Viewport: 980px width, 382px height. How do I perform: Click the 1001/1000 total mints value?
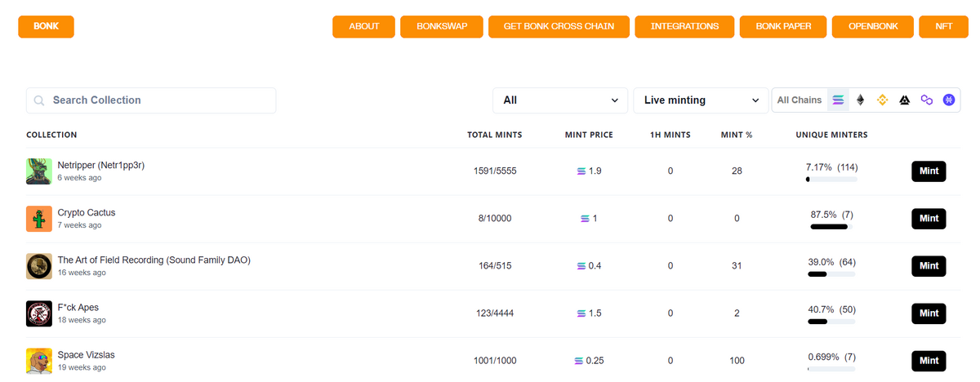pyautogui.click(x=495, y=361)
